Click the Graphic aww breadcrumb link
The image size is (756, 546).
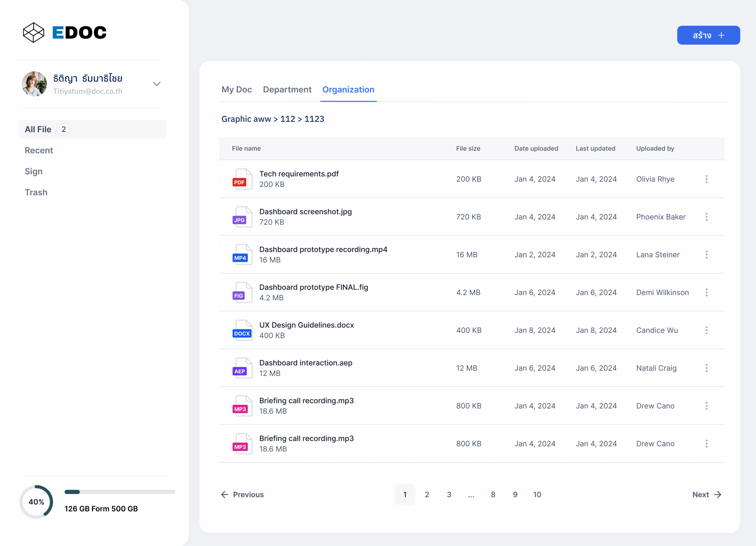246,119
